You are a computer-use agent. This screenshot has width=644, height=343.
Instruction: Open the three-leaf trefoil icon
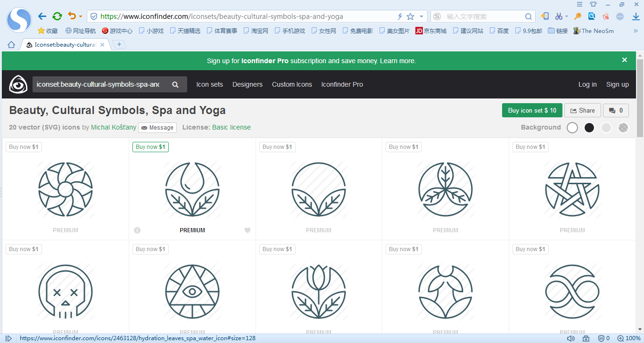[446, 189]
